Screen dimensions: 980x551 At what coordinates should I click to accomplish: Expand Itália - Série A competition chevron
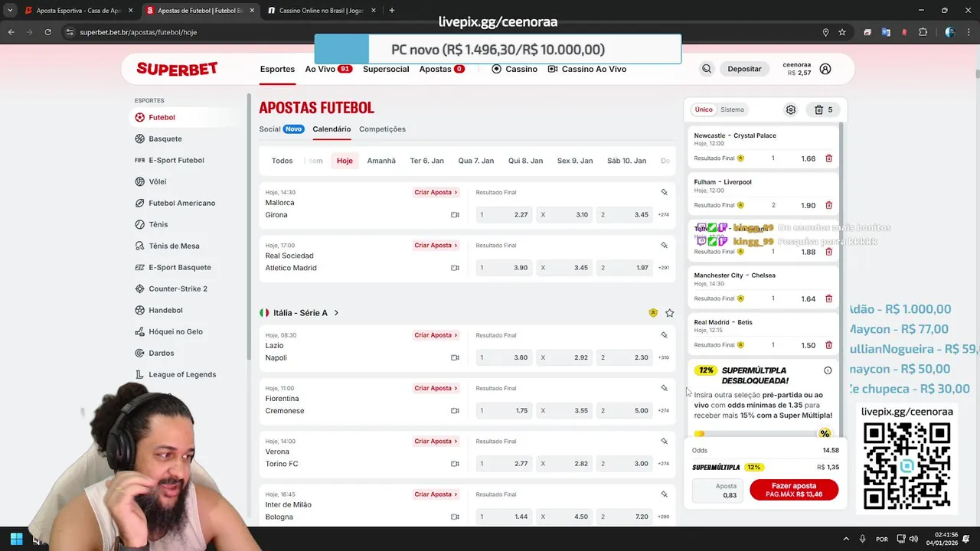[336, 313]
